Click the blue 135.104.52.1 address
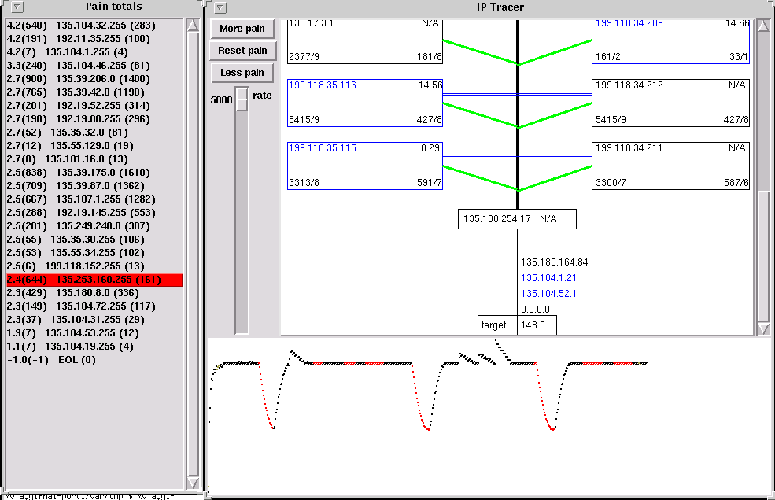 click(x=549, y=292)
